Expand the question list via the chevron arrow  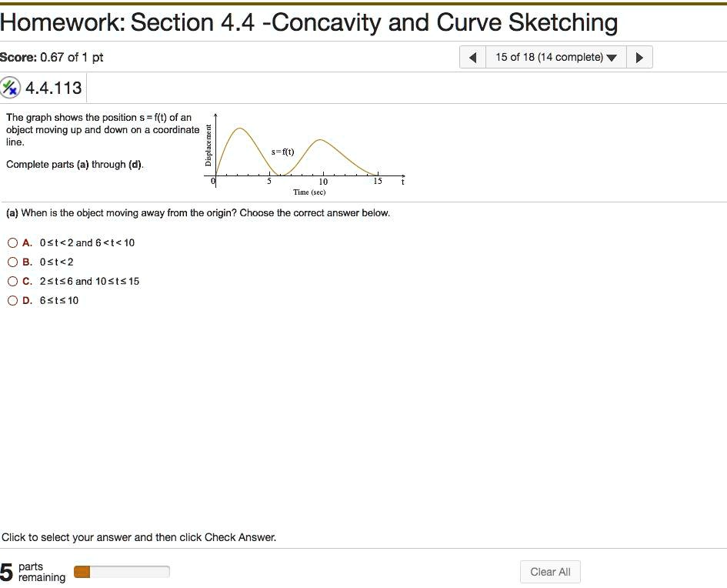[612, 56]
